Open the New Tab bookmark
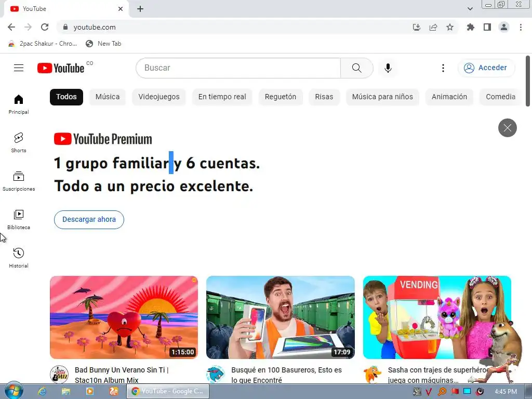 click(x=103, y=44)
